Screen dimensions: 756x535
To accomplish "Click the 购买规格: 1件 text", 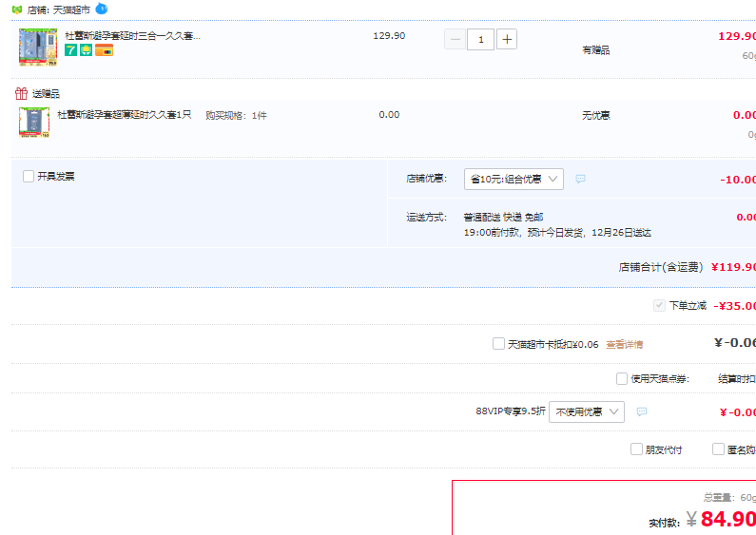I will click(236, 116).
